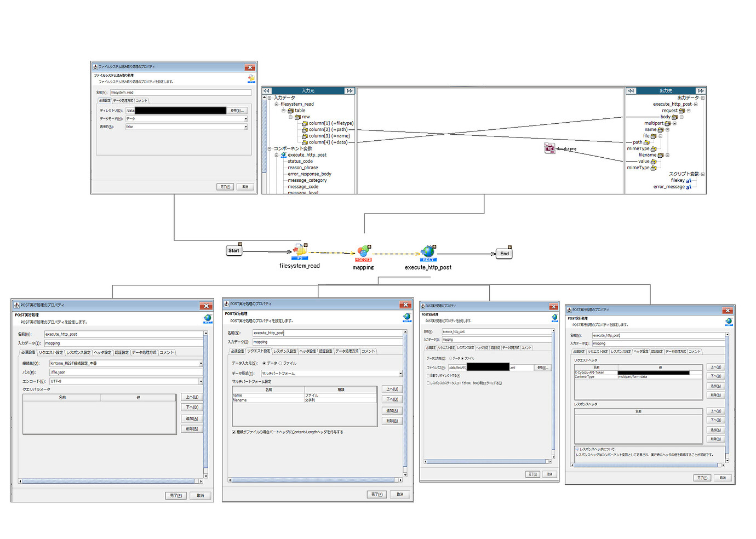
Task: Select the execute_http_post globe icon in the flow
Action: tap(428, 253)
